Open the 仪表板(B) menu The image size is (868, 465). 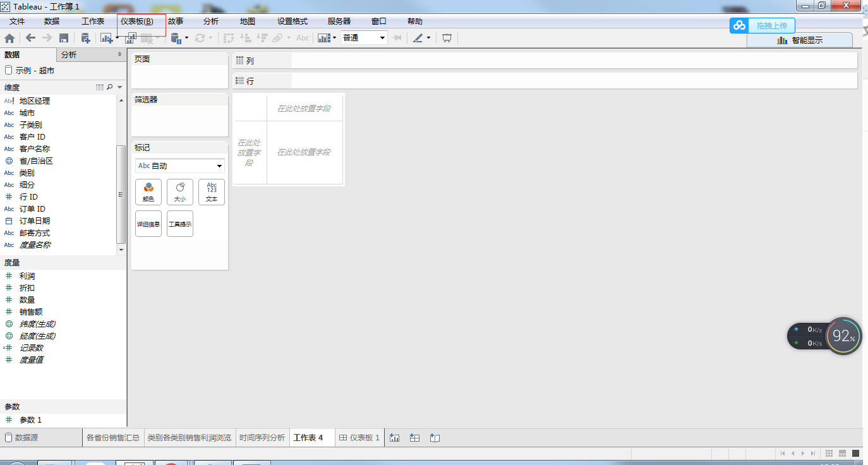coord(136,21)
